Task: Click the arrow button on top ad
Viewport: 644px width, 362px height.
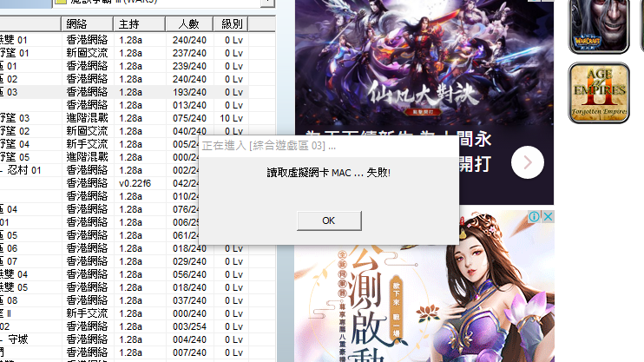Action: click(x=528, y=162)
